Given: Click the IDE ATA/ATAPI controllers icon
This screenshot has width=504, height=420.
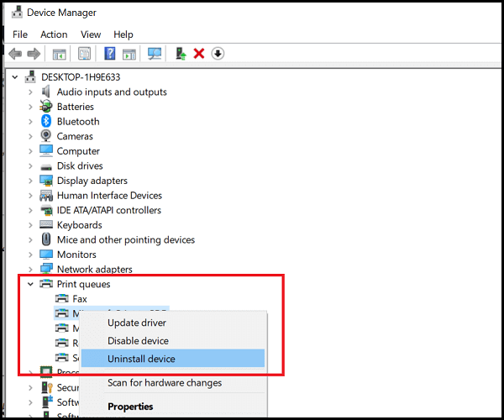Looking at the screenshot, I should (x=46, y=210).
